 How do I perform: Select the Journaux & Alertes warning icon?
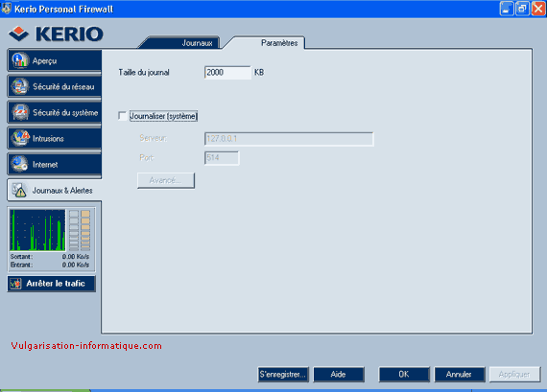tap(19, 191)
